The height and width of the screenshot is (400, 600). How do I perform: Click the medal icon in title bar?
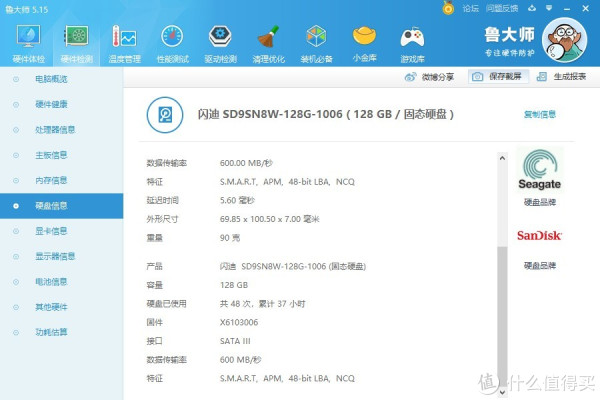pyautogui.click(x=448, y=8)
